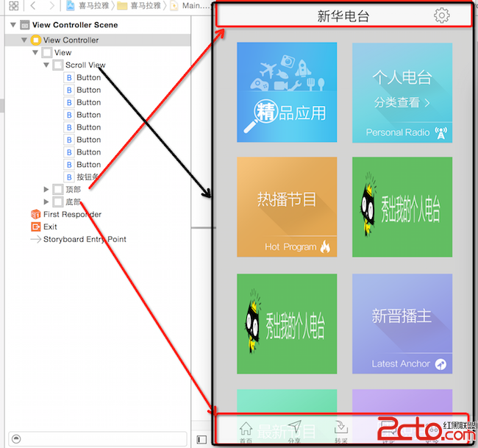Select View Controller Scene row
The image size is (478, 448).
point(98,25)
